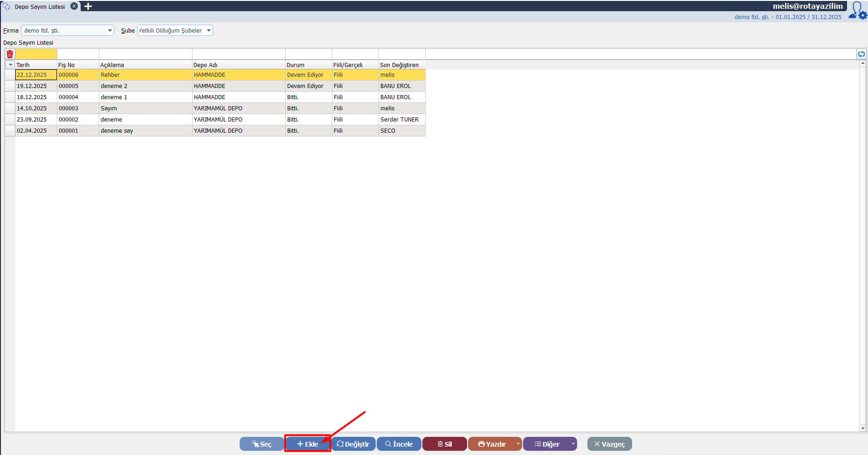The width and height of the screenshot is (868, 455).
Task: Open a new tab with plus icon
Action: (88, 7)
